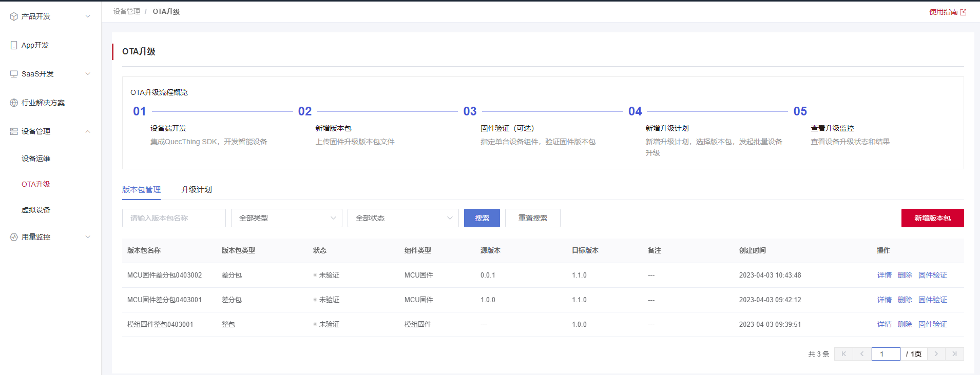Click the 行业解决方案 globe icon
This screenshot has width=980, height=375.
coord(14,103)
